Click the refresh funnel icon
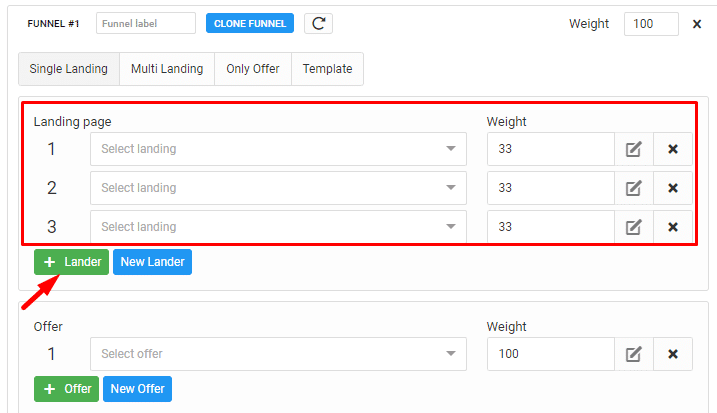717x413 pixels. [318, 23]
